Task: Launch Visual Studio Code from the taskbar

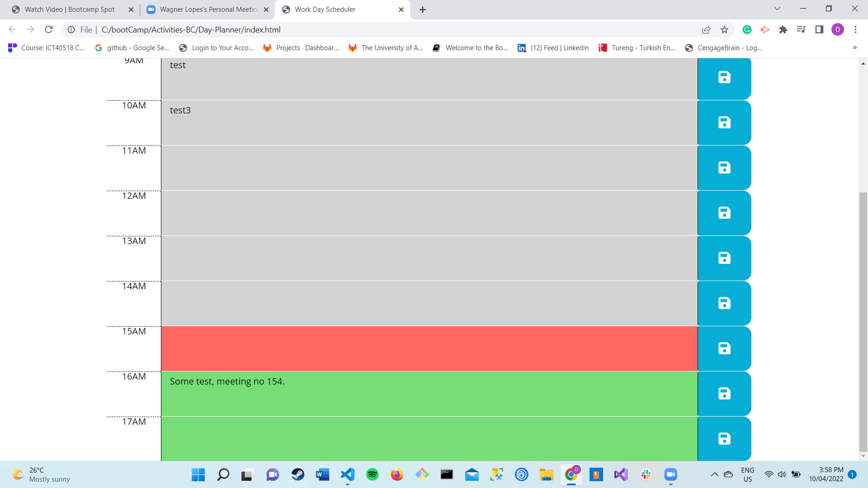Action: click(x=347, y=474)
